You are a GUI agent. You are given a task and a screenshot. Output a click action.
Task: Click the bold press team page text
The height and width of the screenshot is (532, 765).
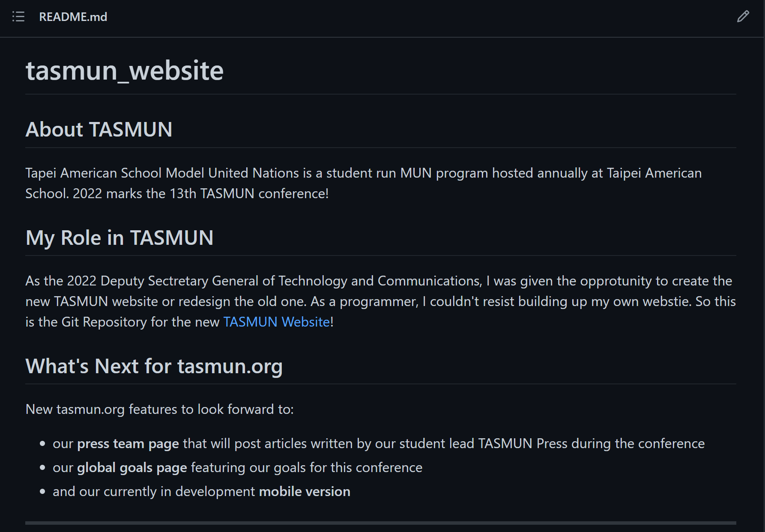coord(128,444)
